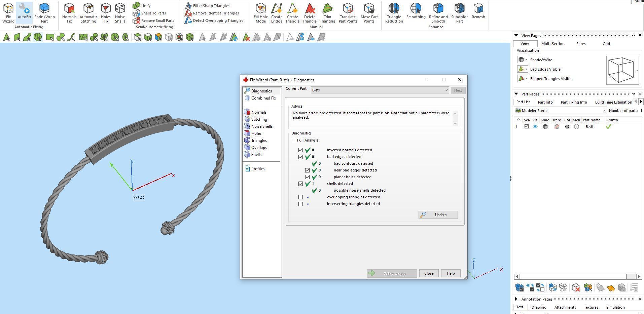This screenshot has width=644, height=314.
Task: Hide the B-stl part via eye icon
Action: coord(535,127)
